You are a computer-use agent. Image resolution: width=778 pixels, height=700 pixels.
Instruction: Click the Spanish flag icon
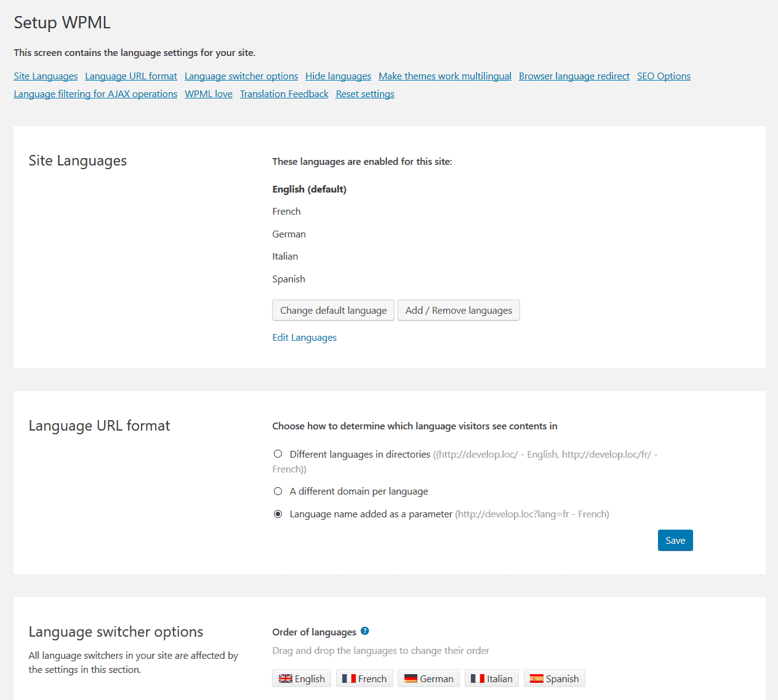[x=537, y=678]
